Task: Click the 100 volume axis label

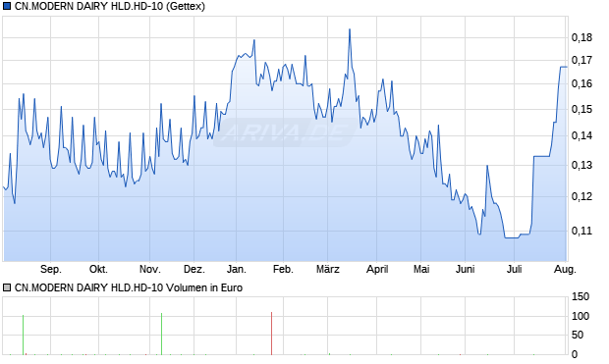Action: coord(581,316)
